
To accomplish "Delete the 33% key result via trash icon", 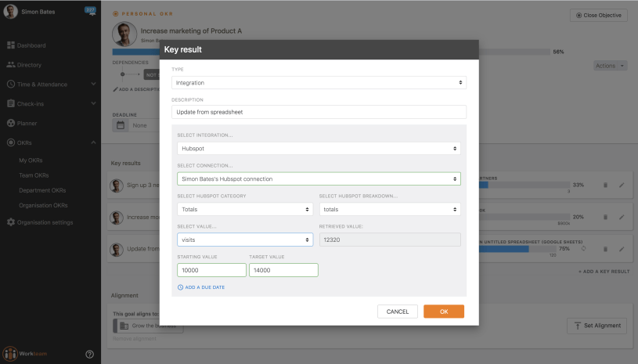I will 604,186.
